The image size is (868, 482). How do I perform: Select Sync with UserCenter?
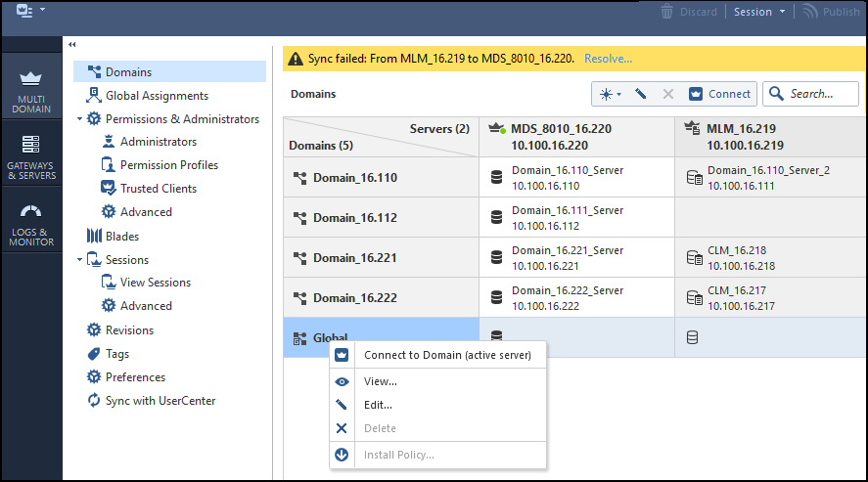coord(160,401)
